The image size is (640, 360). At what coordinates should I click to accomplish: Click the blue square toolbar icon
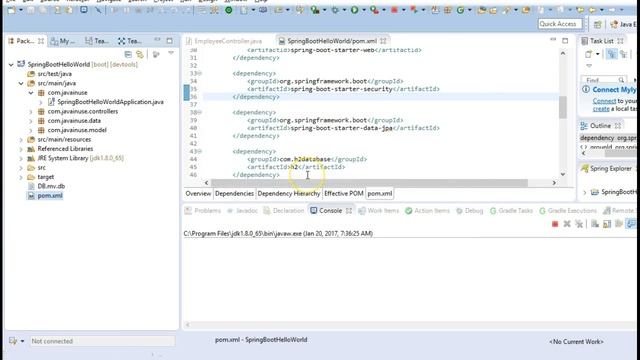84,9
